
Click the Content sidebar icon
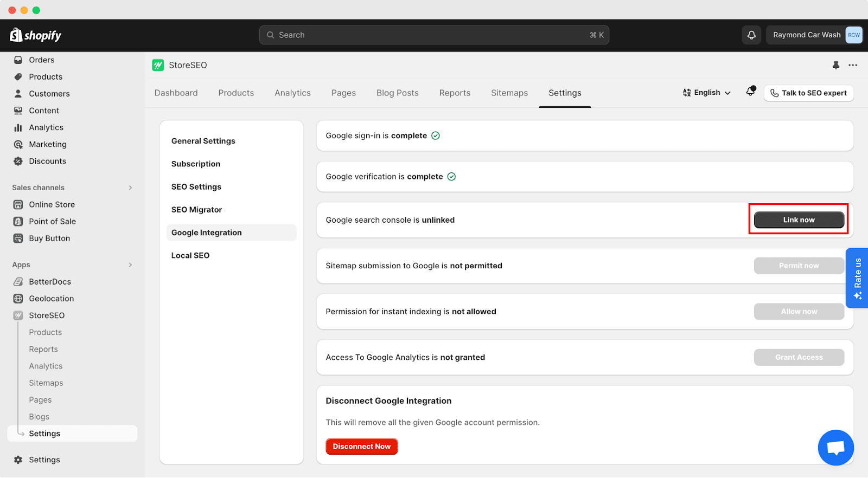18,110
